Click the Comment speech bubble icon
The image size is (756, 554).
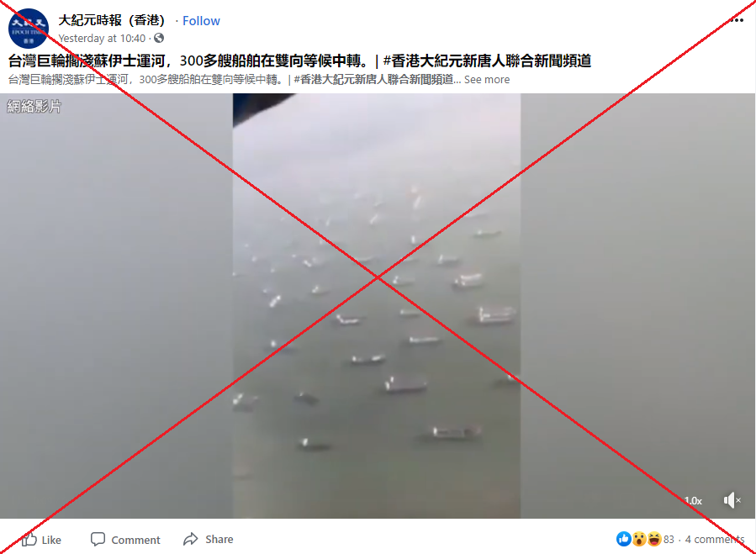pos(98,539)
